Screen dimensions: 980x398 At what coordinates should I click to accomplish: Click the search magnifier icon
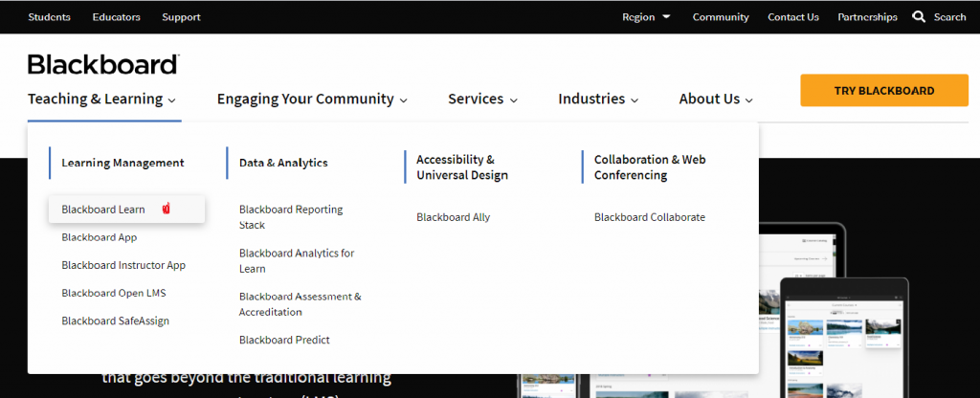[919, 17]
